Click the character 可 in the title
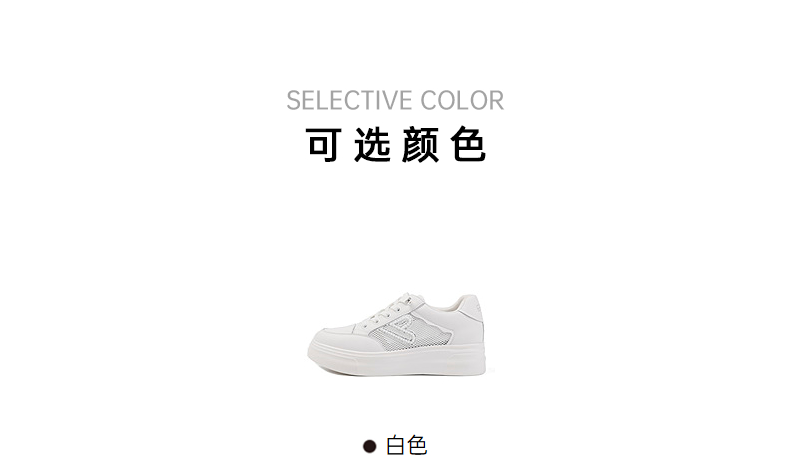Image resolution: width=790 pixels, height=461 pixels. pyautogui.click(x=324, y=145)
